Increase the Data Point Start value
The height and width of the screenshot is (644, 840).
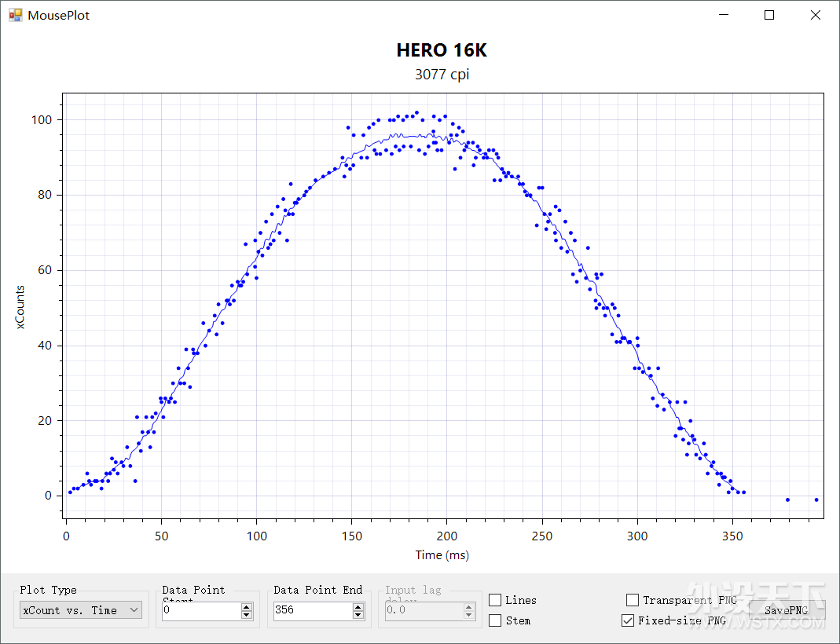pos(247,606)
